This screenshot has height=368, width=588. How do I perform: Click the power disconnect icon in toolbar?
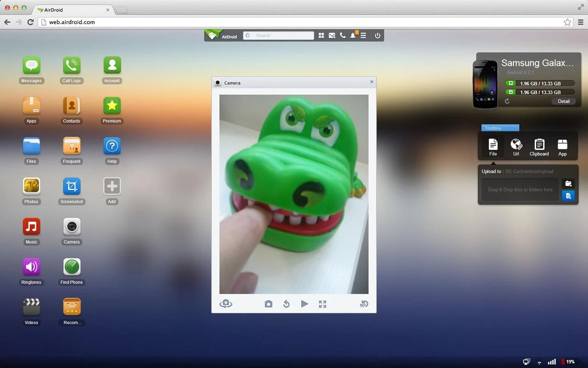pos(377,35)
